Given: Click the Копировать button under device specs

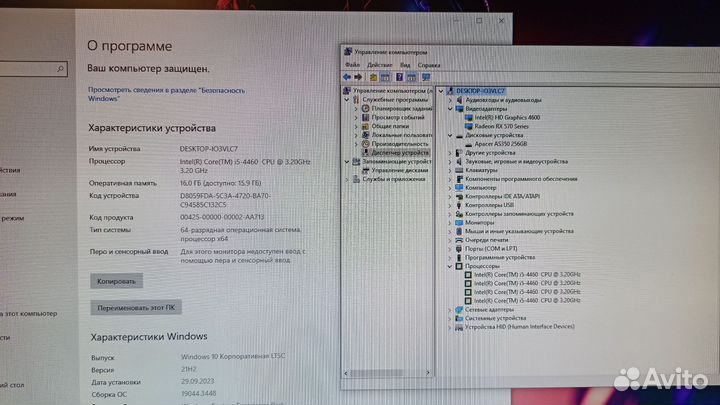Looking at the screenshot, I should pyautogui.click(x=116, y=281).
